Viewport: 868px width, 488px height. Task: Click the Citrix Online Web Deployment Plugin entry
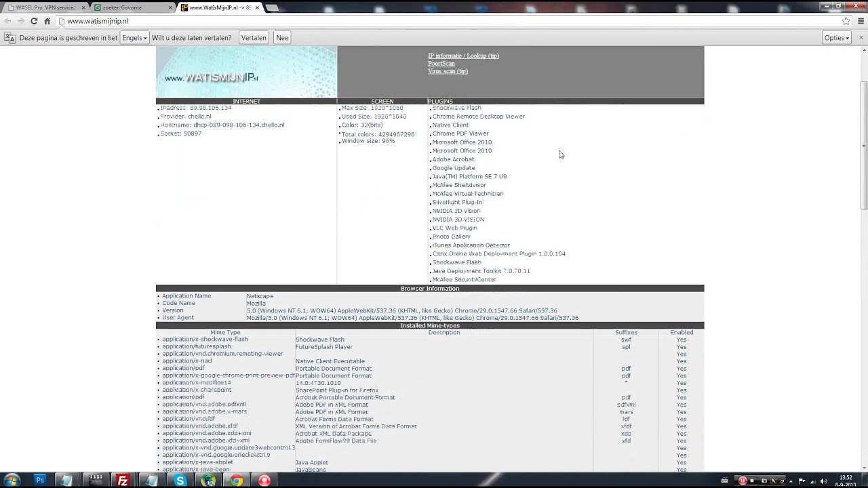[499, 254]
